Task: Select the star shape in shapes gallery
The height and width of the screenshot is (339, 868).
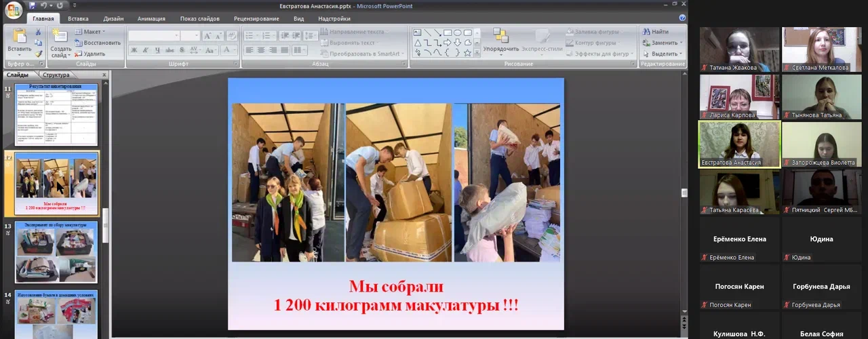Action: pyautogui.click(x=467, y=52)
